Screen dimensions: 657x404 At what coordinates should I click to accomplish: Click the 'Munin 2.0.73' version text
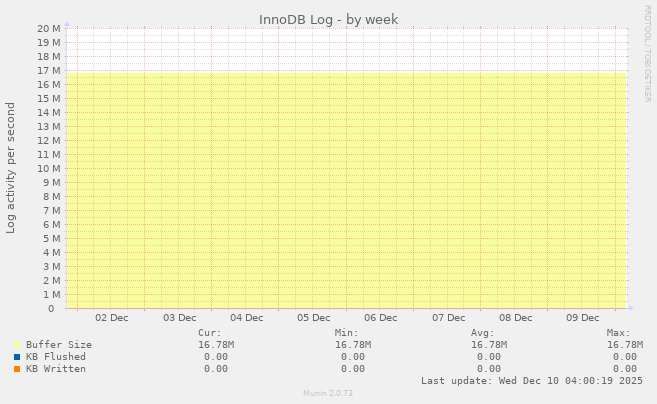coord(328,393)
